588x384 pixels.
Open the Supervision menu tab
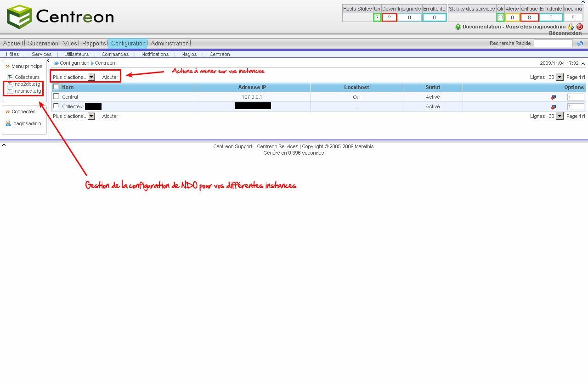pos(43,43)
